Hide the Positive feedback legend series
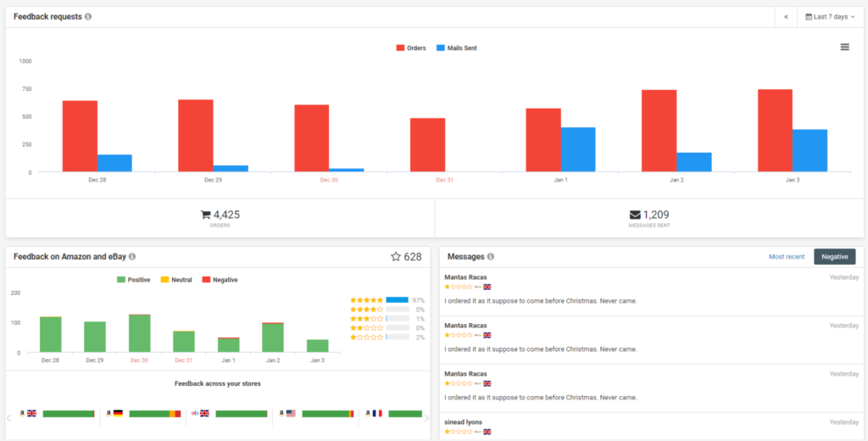 133,280
